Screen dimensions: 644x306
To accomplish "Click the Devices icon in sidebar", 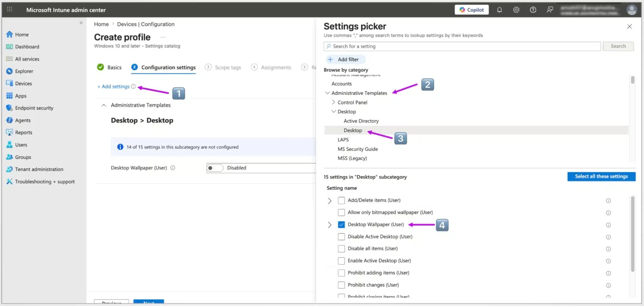I will [9, 83].
